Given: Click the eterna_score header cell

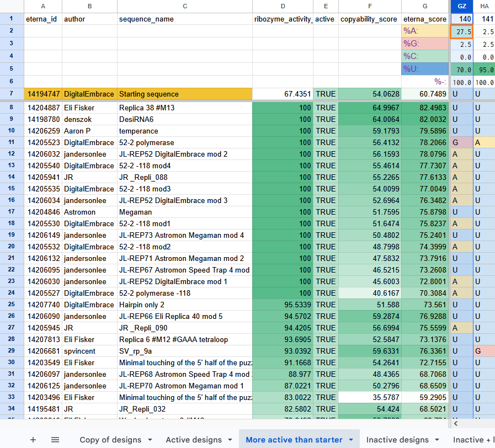Looking at the screenshot, I should 425,19.
